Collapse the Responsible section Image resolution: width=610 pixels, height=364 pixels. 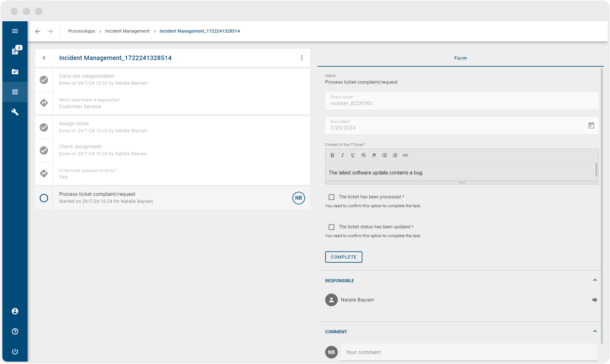[x=595, y=280]
